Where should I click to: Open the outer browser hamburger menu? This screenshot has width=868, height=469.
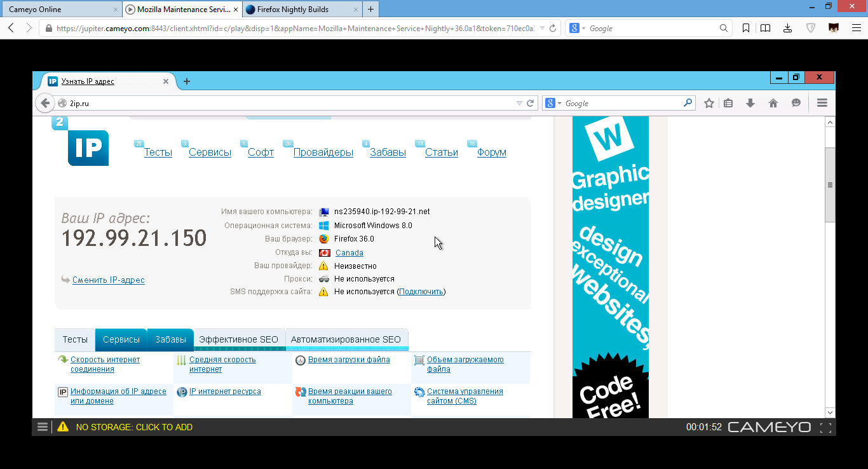pyautogui.click(x=856, y=28)
